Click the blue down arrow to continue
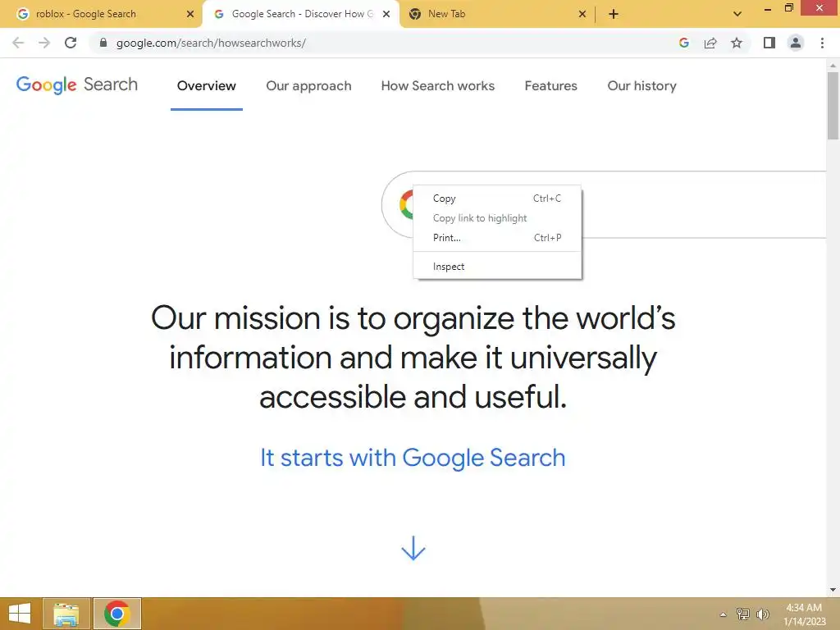The width and height of the screenshot is (840, 630). [413, 548]
